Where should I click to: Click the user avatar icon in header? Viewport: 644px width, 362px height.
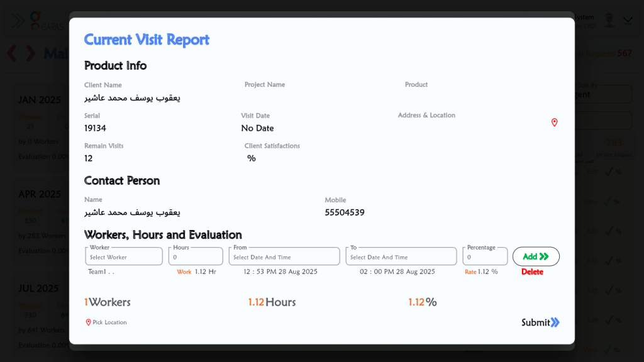[x=608, y=20]
